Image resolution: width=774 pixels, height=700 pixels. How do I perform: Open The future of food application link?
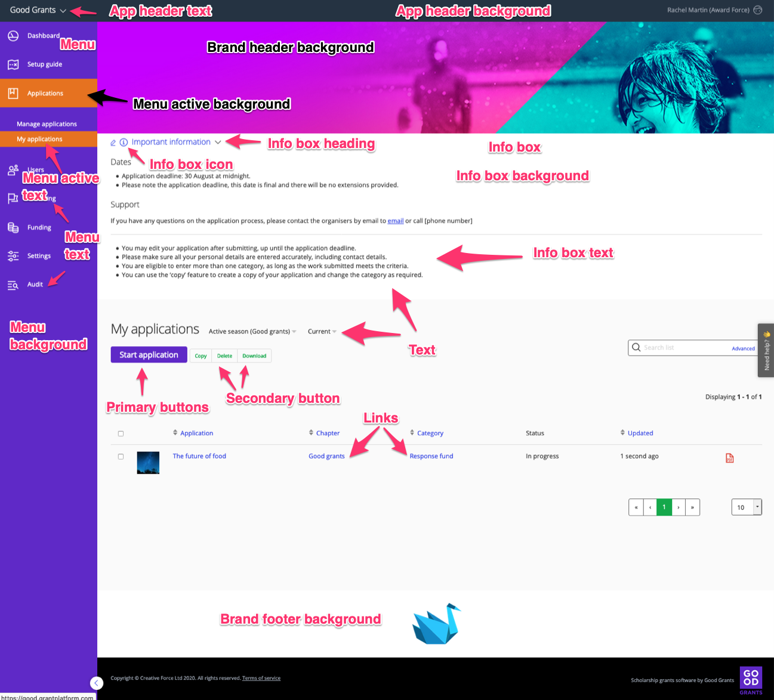pos(199,457)
